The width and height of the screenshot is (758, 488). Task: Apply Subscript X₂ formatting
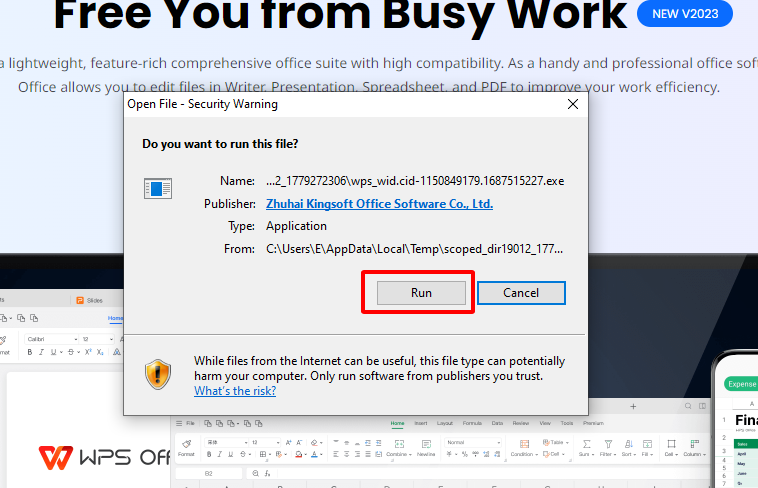[x=100, y=352]
